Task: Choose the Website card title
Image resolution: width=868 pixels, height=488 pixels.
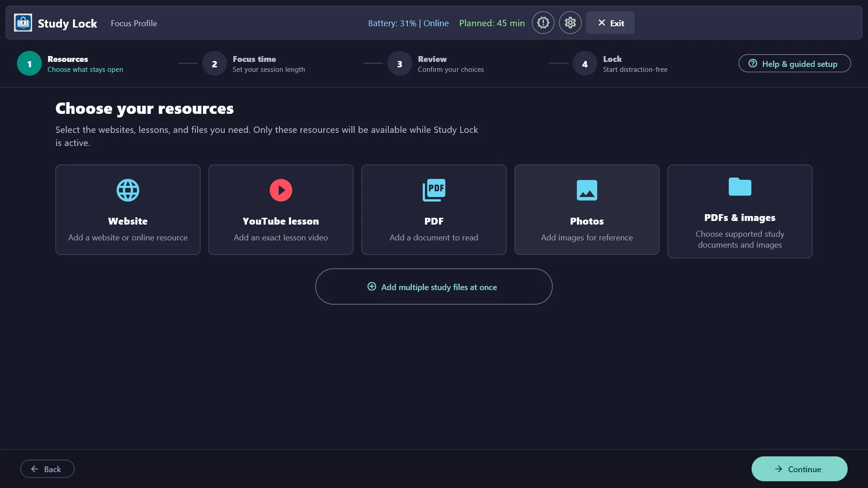Action: [128, 221]
